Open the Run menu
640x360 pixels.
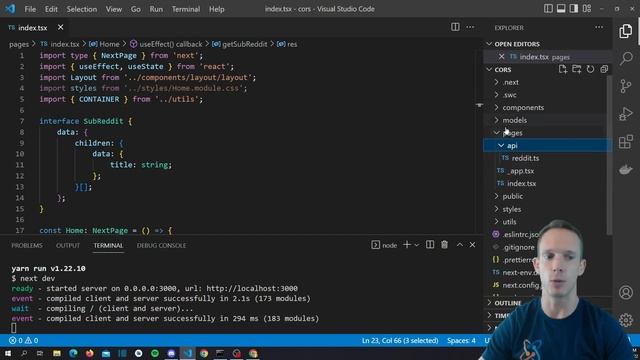[x=156, y=9]
